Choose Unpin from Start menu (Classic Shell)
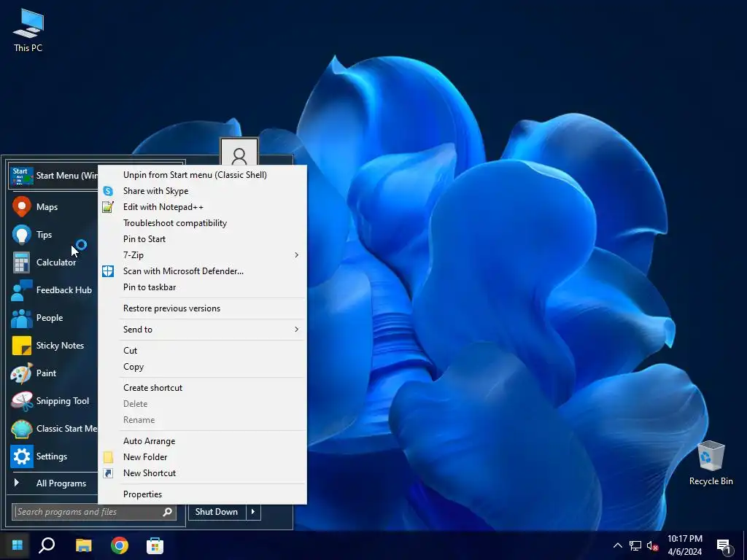The width and height of the screenshot is (747, 560). 203,175
